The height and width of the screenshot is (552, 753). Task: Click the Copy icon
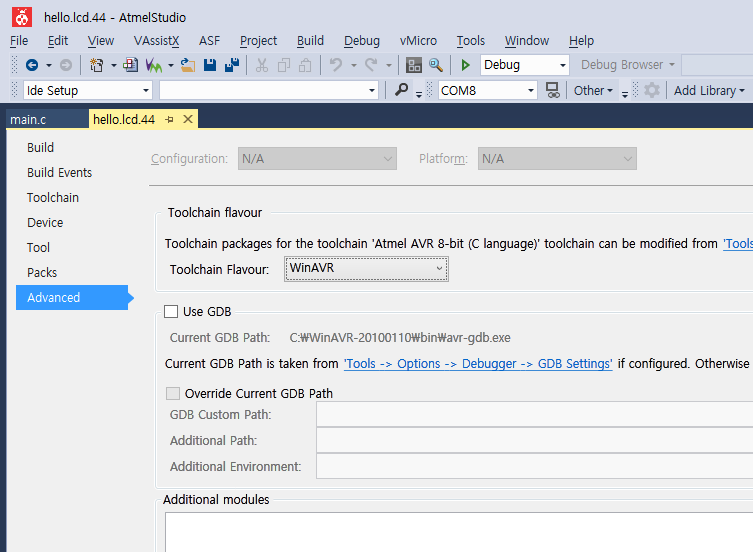(284, 65)
